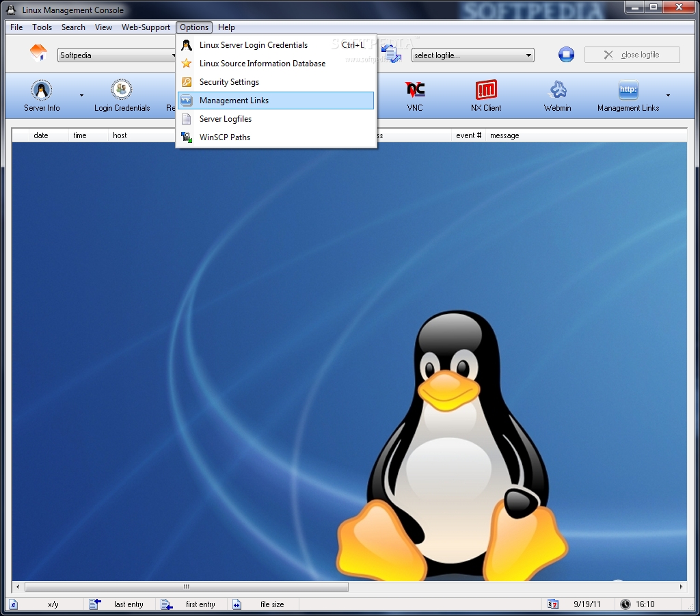This screenshot has width=700, height=616.
Task: Open the View menu
Action: coord(103,27)
